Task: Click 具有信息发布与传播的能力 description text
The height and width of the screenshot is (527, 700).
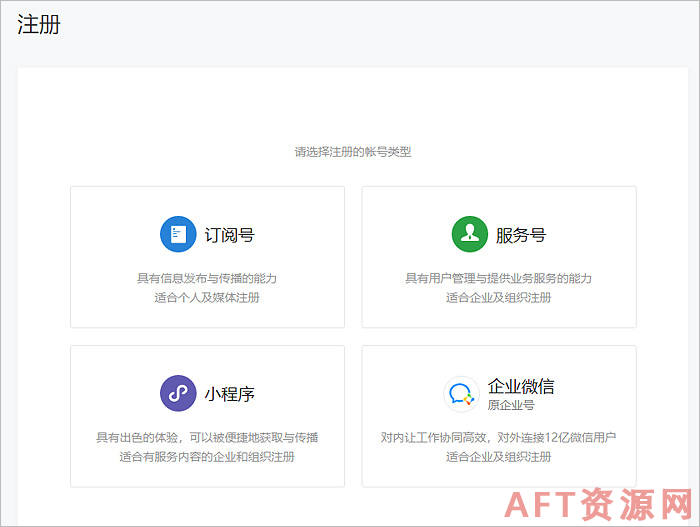Action: [x=207, y=278]
